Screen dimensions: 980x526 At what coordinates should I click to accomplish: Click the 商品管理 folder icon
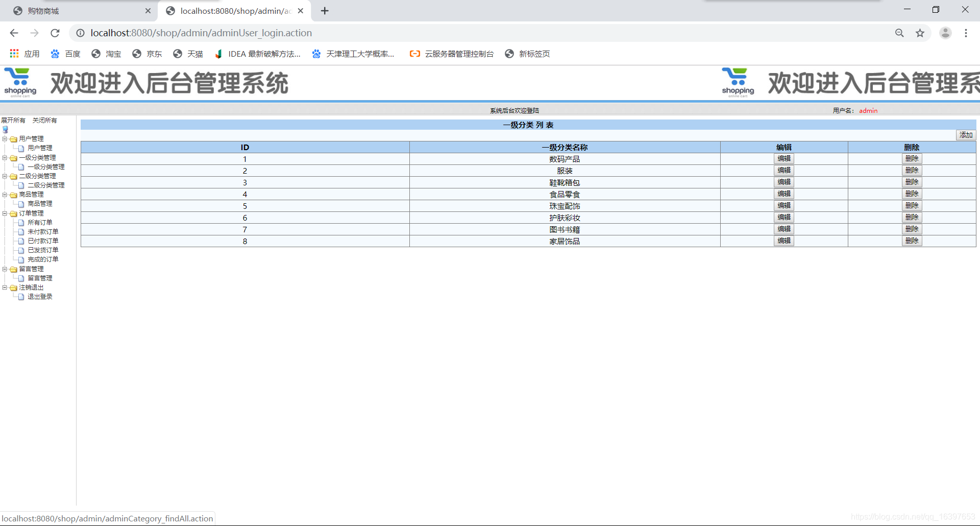coord(14,195)
